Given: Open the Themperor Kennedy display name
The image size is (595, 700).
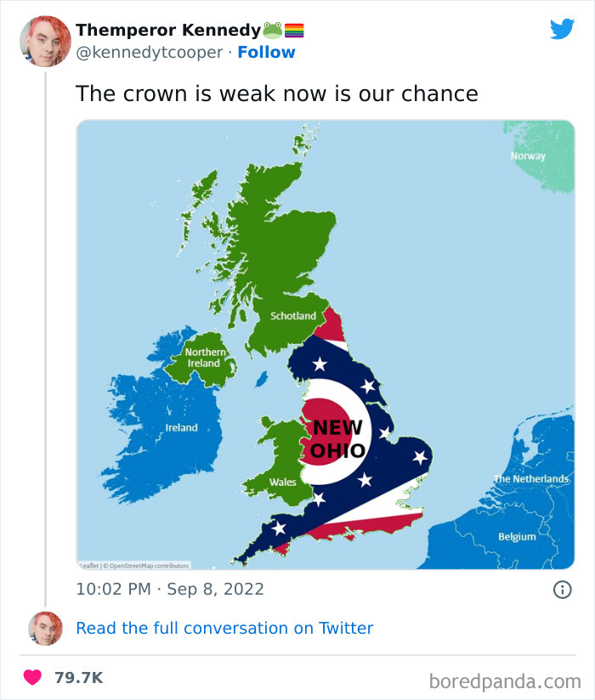Looking at the screenshot, I should click(168, 31).
